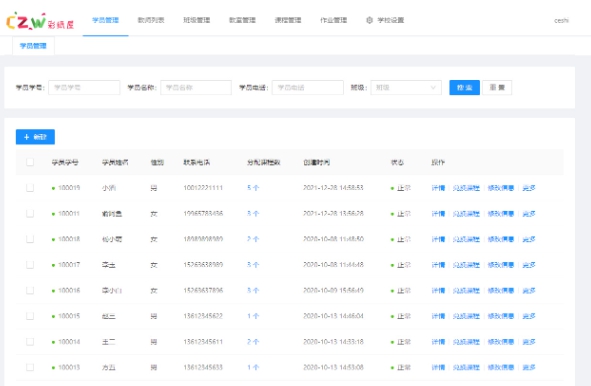
Task: Click the '1 个' course count for student 100013
Action: (253, 367)
